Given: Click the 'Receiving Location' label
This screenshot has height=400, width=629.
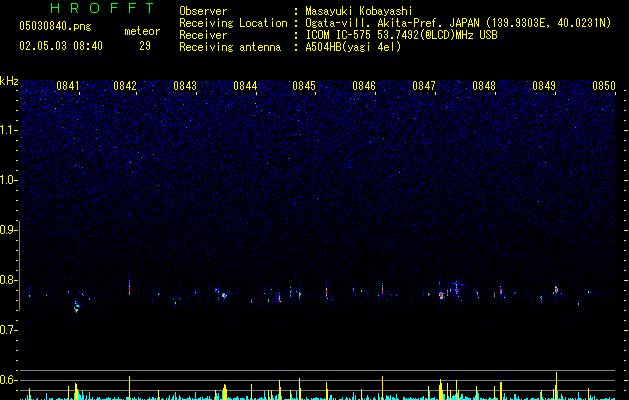Looking at the screenshot, I should [x=233, y=23].
